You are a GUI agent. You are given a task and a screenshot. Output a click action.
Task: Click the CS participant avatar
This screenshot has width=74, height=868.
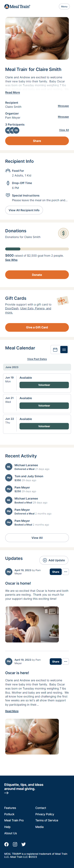(16, 130)
